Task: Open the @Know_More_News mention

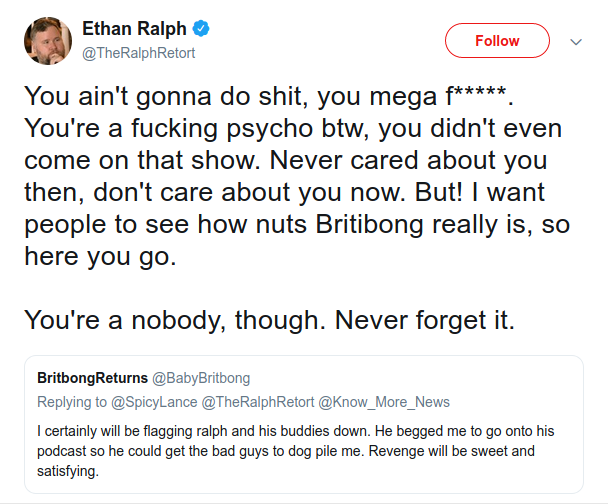Action: pyautogui.click(x=384, y=402)
